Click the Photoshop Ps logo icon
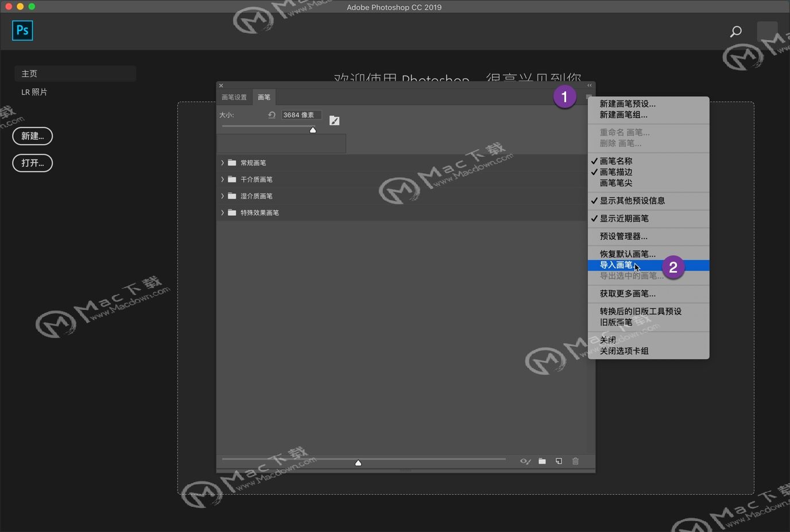Screen dimensions: 790x532 [x=22, y=30]
